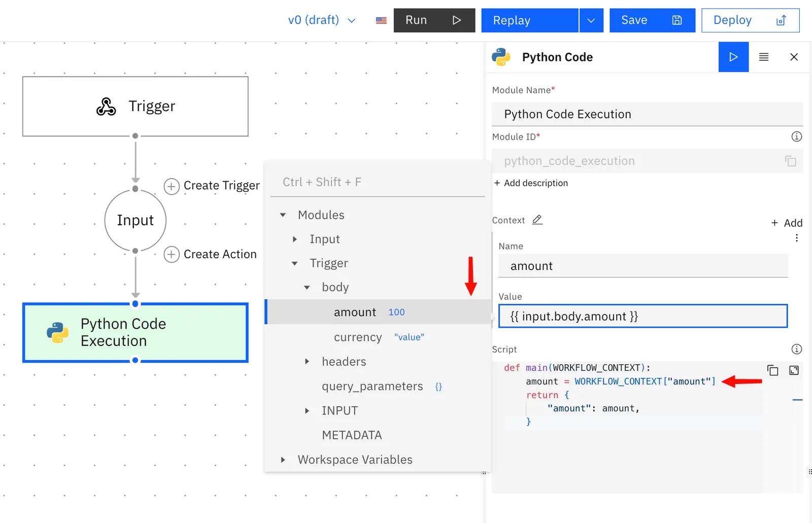Click the context Name field containing amount

tap(643, 266)
